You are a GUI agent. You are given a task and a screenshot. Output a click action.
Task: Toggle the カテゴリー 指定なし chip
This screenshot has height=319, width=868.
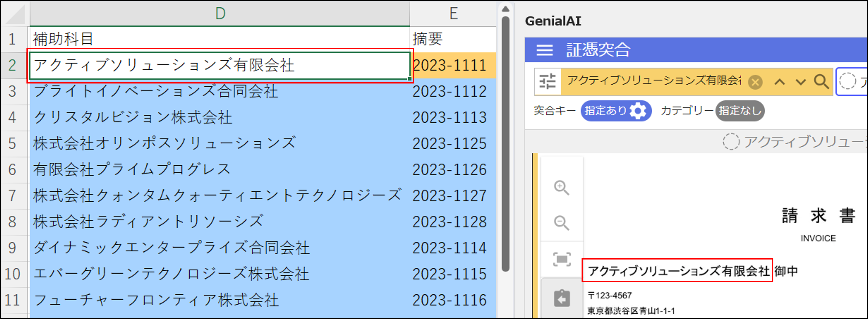(740, 111)
